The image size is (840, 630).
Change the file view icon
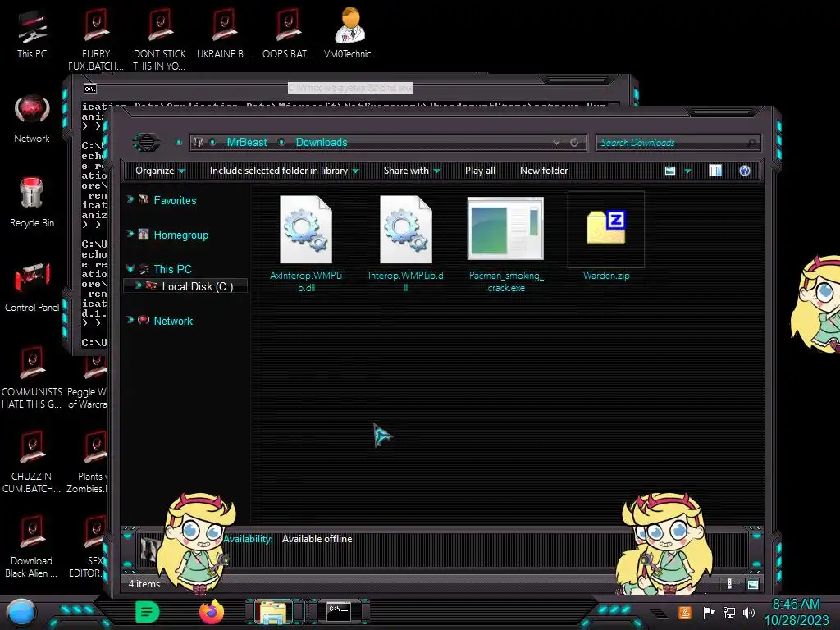tap(670, 171)
